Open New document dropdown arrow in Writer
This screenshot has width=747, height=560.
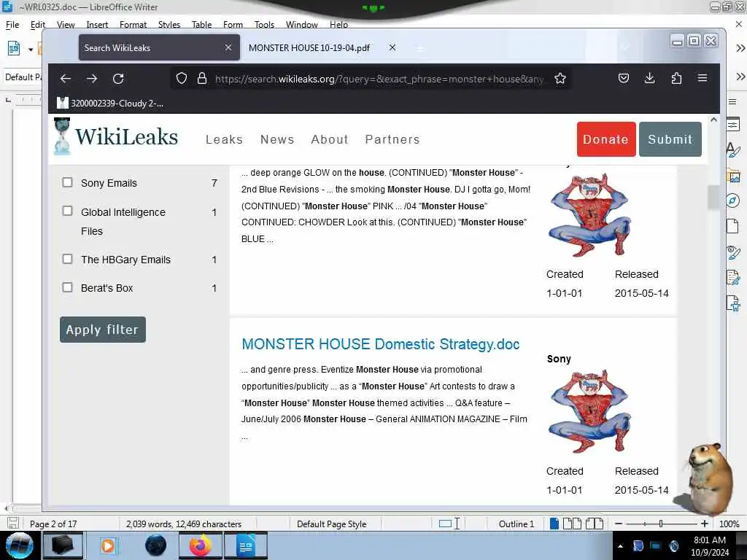[x=31, y=49]
